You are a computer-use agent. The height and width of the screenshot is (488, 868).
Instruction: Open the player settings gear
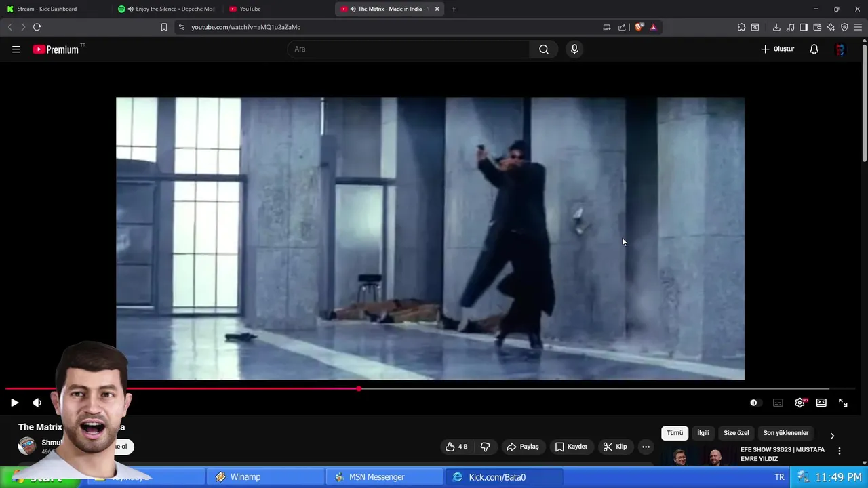pos(800,403)
